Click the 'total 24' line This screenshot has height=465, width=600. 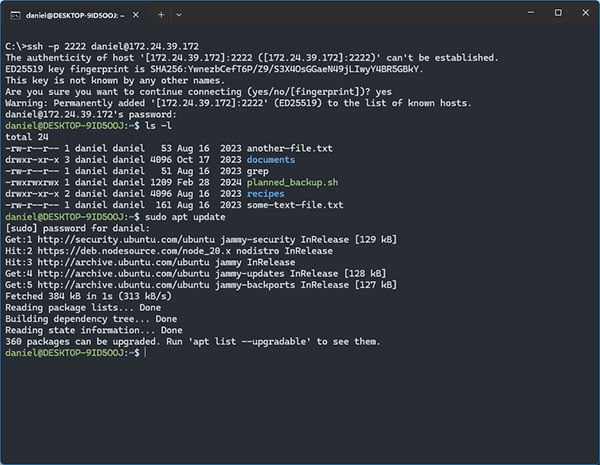tap(27, 137)
